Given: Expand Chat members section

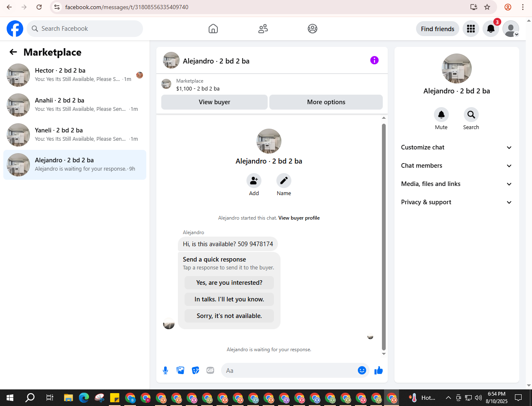Looking at the screenshot, I should pyautogui.click(x=457, y=166).
